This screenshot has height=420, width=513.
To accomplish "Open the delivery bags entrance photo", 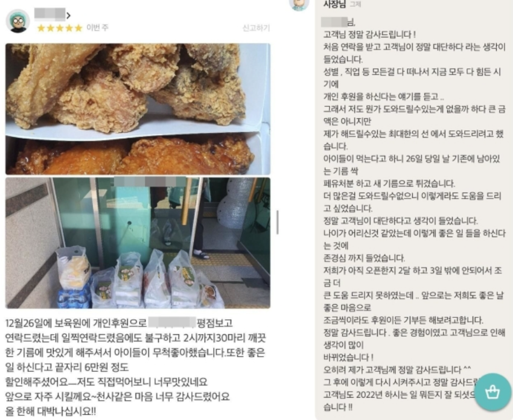I will 138,243.
